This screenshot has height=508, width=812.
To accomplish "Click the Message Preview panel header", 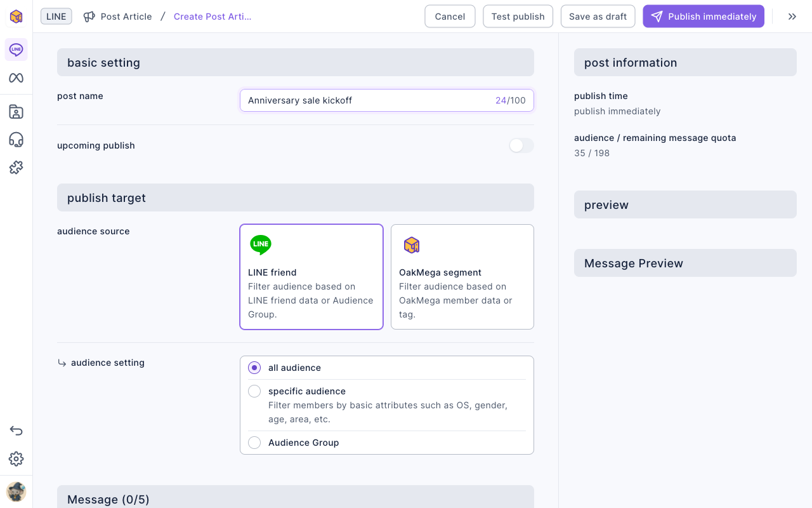I will pos(685,263).
